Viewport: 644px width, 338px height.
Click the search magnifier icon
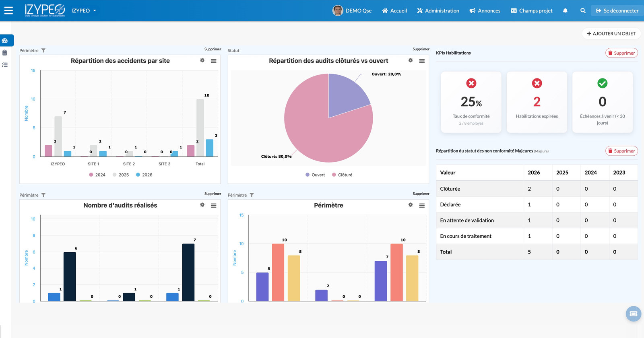click(583, 10)
